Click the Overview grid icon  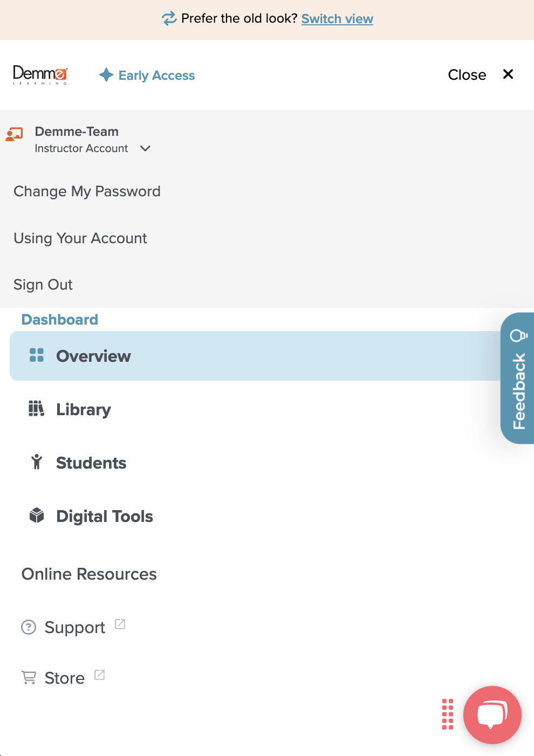click(x=37, y=355)
